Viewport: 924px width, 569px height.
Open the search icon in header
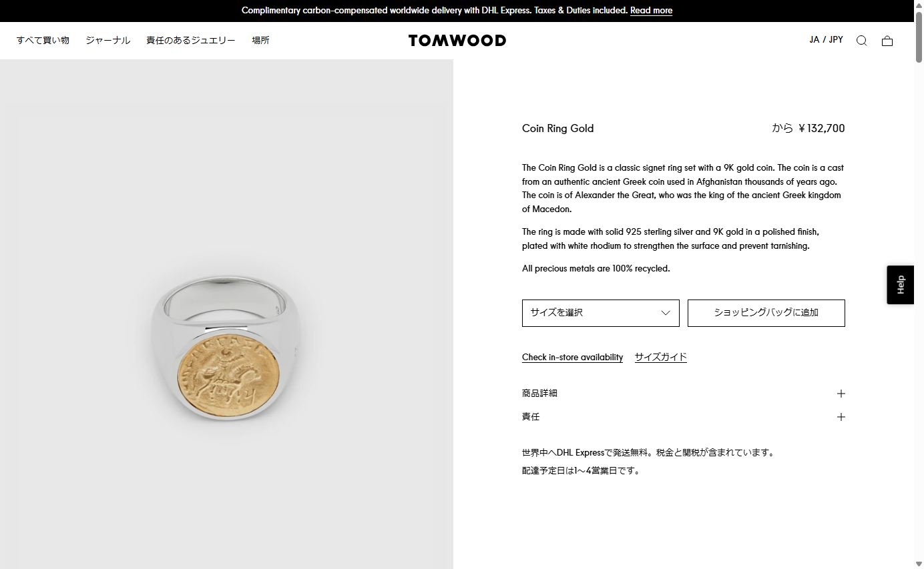pos(861,41)
